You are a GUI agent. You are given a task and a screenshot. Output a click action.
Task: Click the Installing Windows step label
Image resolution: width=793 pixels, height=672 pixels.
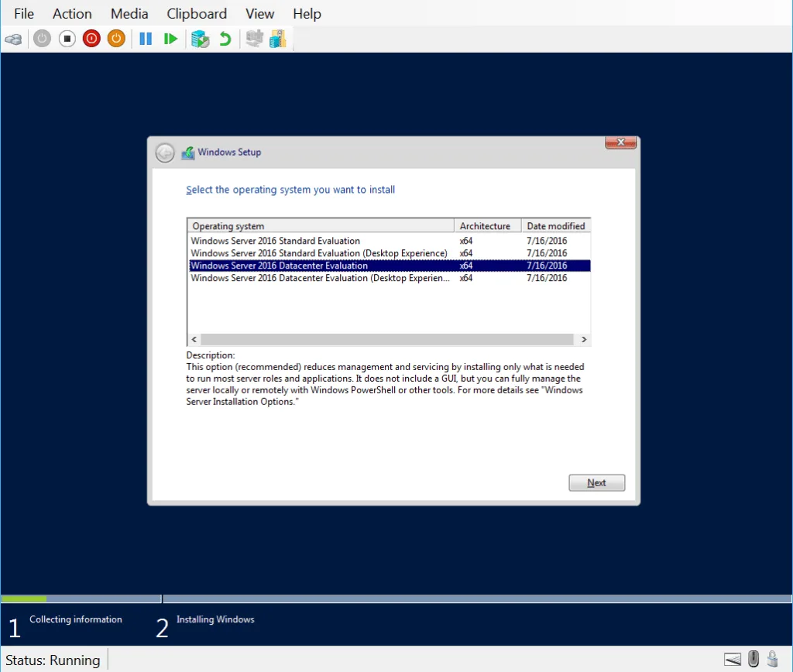pos(215,619)
